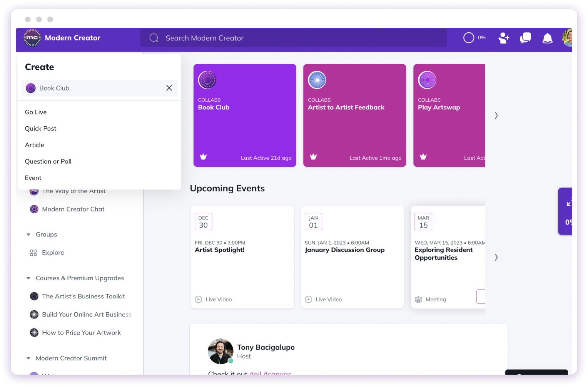Click crown icon on Artist Feedback card

click(313, 157)
